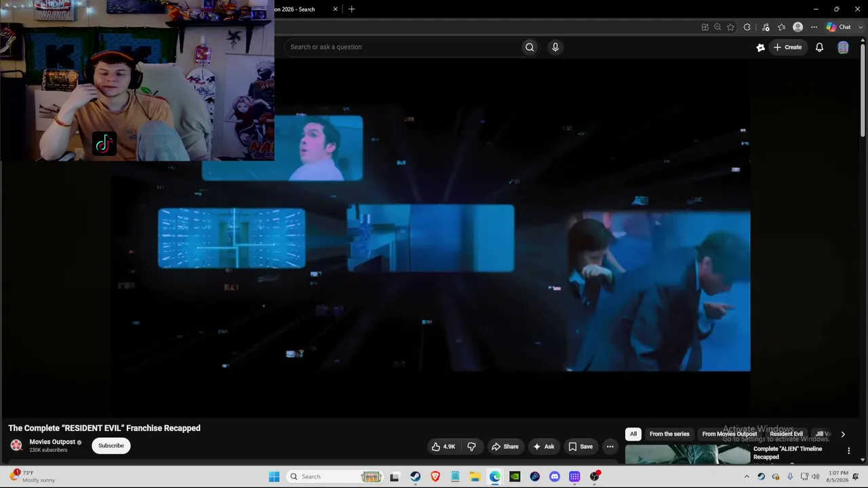Show more filter chips with the right arrow
The image size is (868, 488).
pyautogui.click(x=843, y=434)
